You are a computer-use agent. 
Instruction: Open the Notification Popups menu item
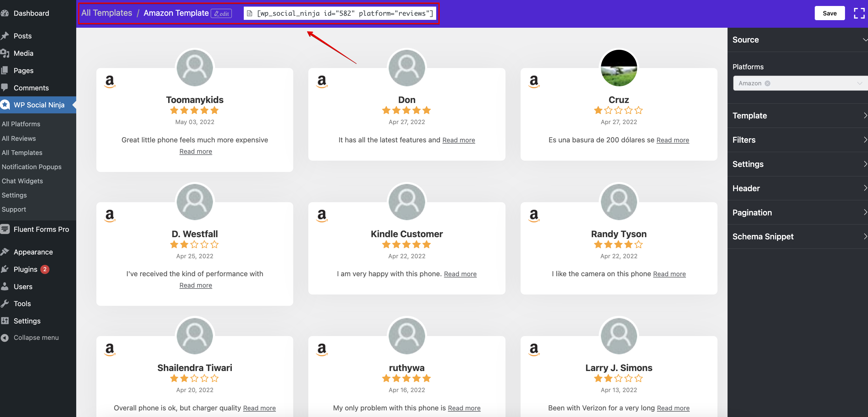[x=32, y=167]
